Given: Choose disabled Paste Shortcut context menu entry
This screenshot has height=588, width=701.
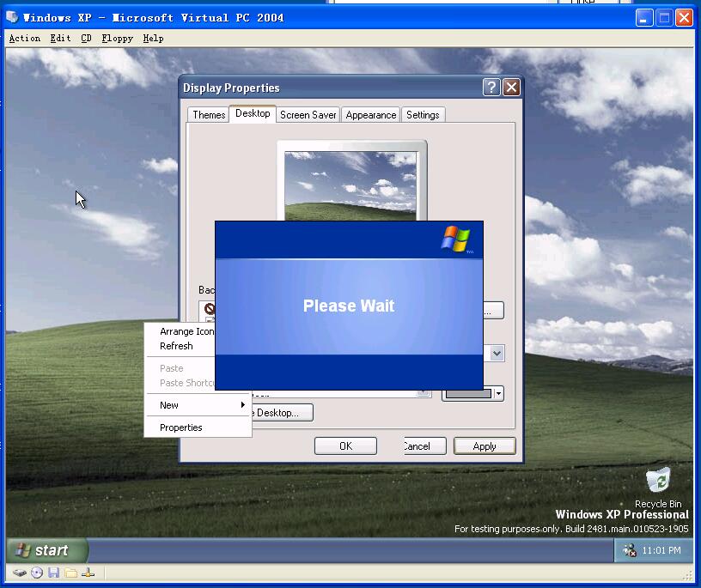Looking at the screenshot, I should tap(180, 383).
